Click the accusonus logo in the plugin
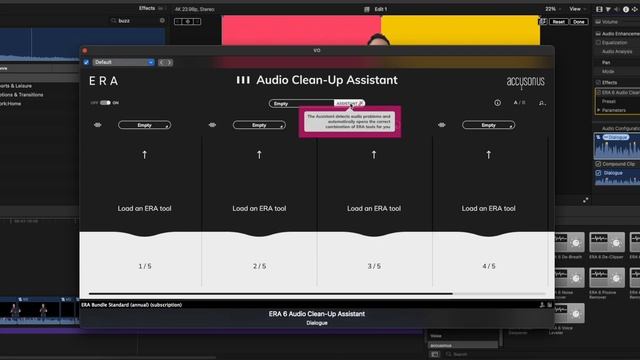 (525, 82)
